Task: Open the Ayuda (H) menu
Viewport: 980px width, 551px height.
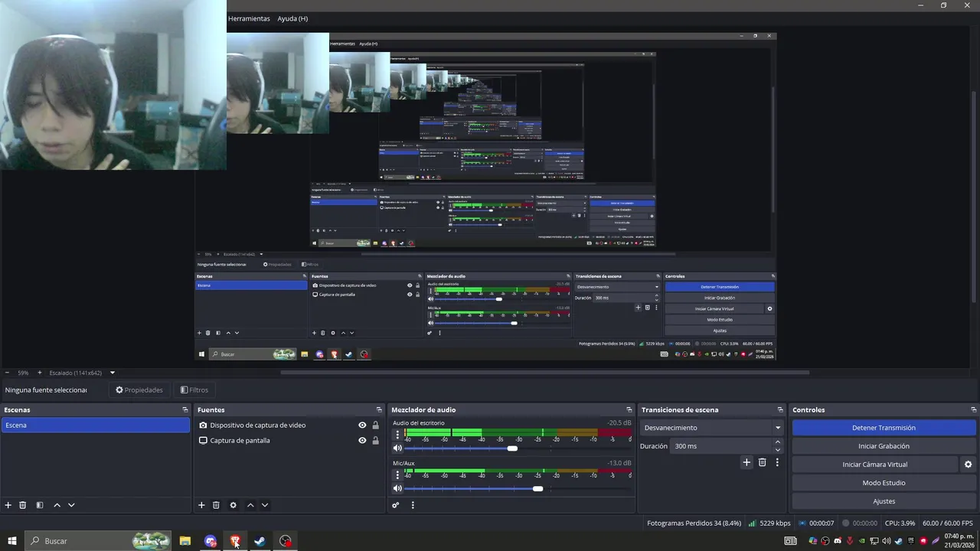Action: (292, 18)
